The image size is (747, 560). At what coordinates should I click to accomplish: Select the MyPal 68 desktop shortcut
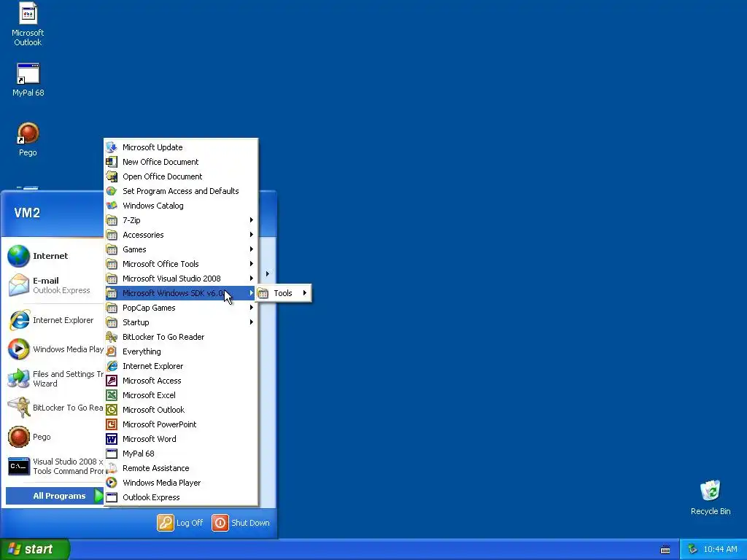[28, 79]
